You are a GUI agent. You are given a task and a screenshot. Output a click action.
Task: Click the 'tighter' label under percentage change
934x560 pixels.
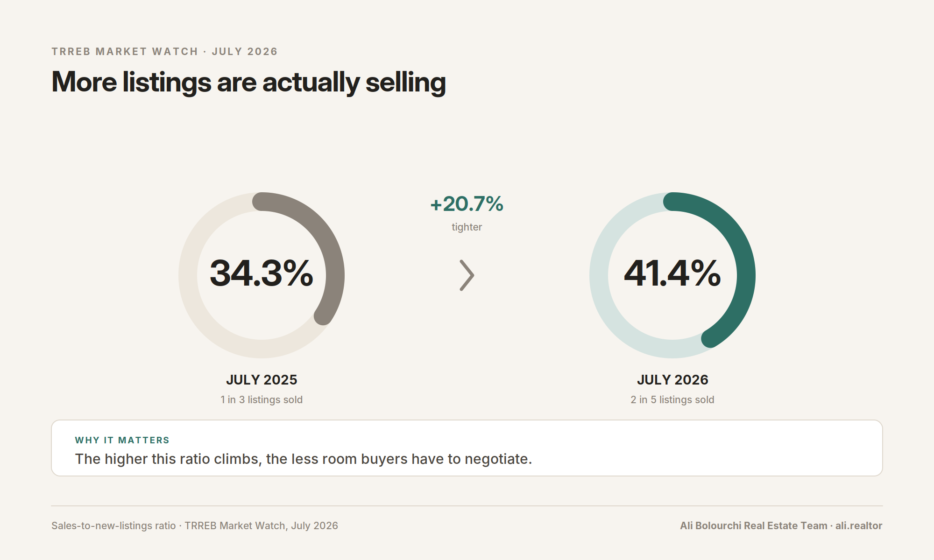coord(467,227)
